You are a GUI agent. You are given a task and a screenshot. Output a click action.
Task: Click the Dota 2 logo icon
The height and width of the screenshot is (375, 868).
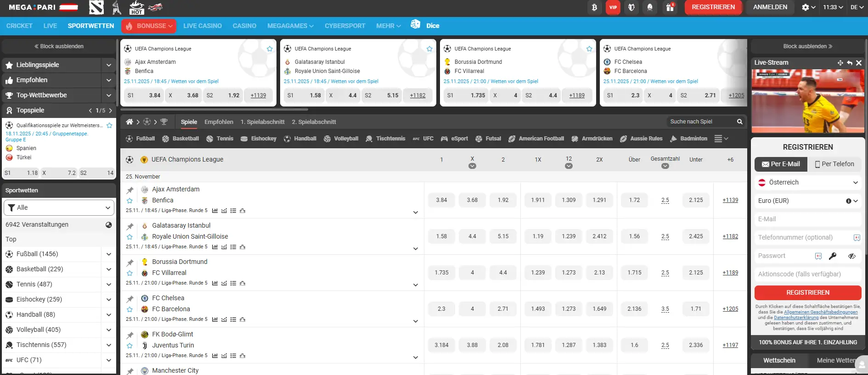[96, 7]
